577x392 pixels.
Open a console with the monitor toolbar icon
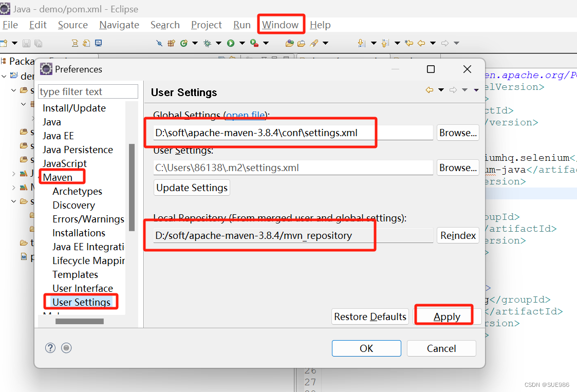pos(99,43)
